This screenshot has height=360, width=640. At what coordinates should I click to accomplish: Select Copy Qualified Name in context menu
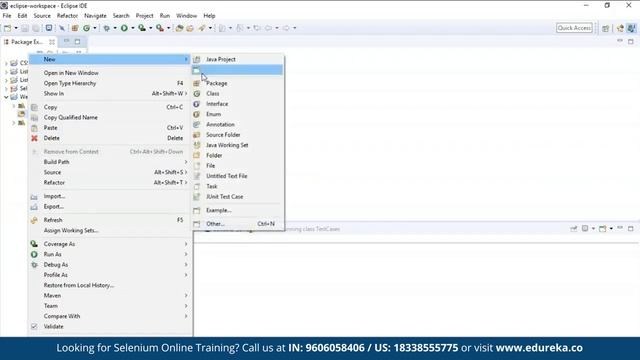[x=110, y=118]
